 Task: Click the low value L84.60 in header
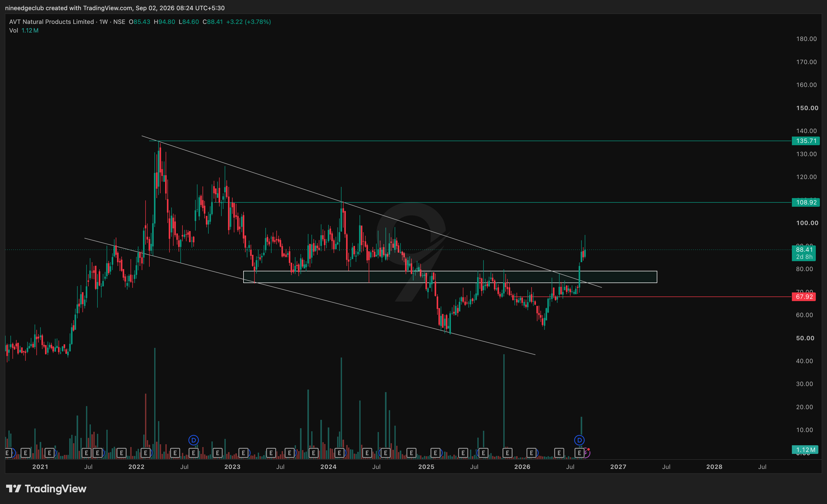point(189,22)
